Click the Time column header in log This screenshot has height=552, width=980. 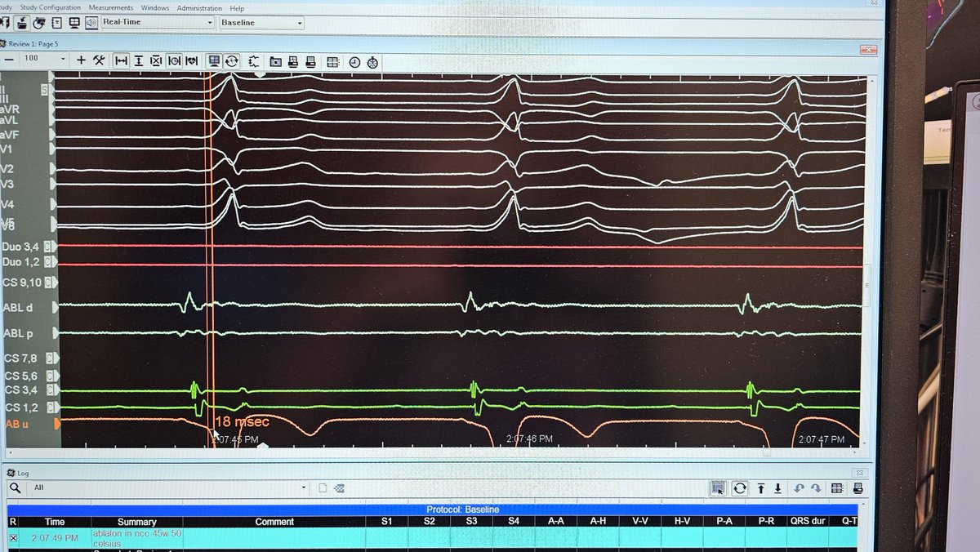click(55, 522)
